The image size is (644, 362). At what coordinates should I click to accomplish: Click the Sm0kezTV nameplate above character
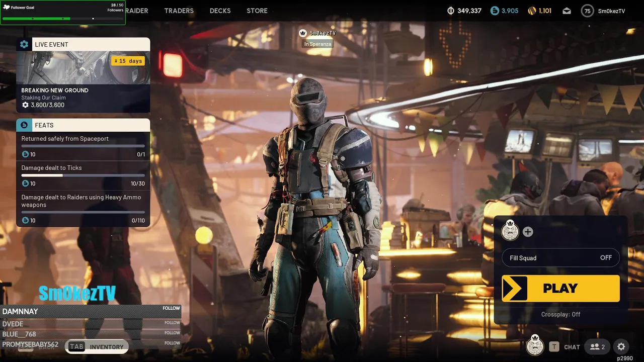pyautogui.click(x=323, y=33)
